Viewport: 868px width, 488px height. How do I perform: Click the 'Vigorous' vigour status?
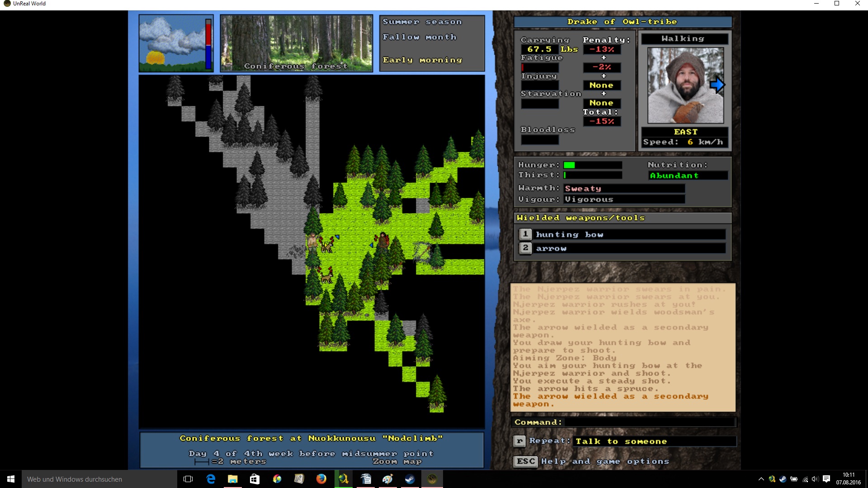click(624, 199)
